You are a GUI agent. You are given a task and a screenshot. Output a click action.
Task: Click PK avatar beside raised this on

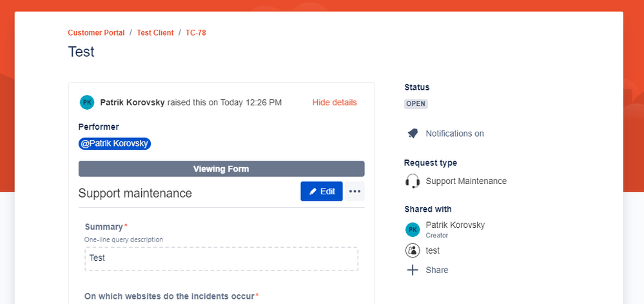tap(87, 103)
